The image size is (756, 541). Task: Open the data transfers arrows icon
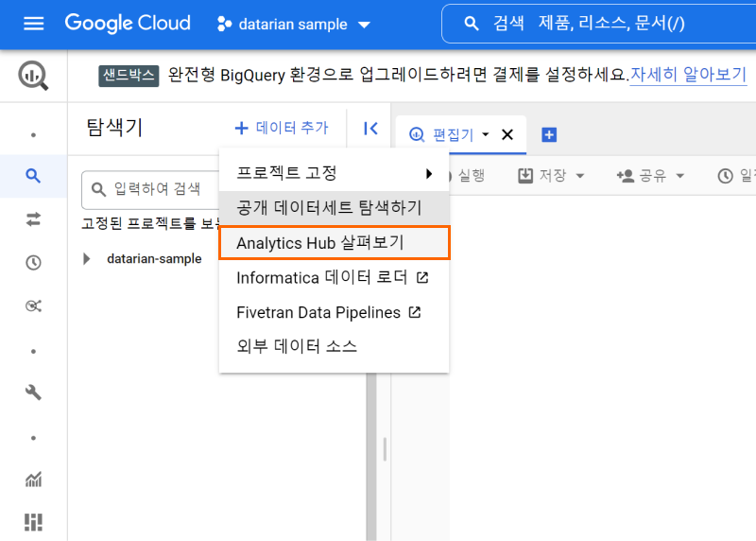pyautogui.click(x=33, y=219)
